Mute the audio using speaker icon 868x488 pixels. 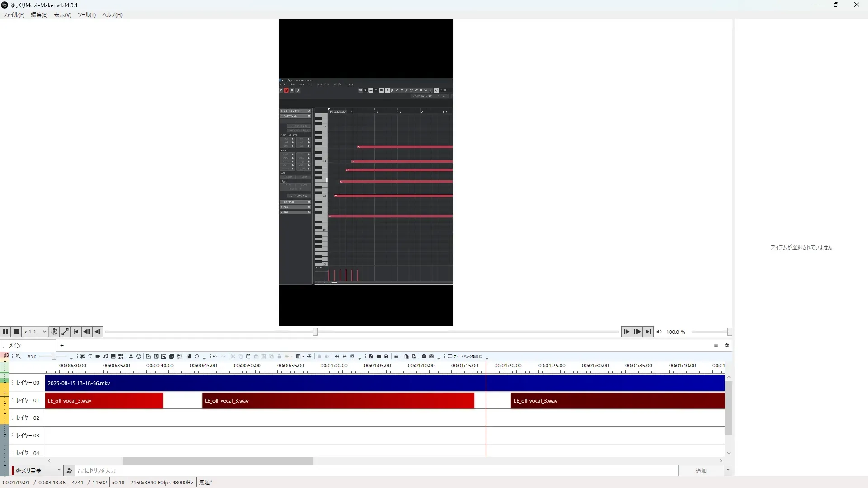click(x=659, y=332)
